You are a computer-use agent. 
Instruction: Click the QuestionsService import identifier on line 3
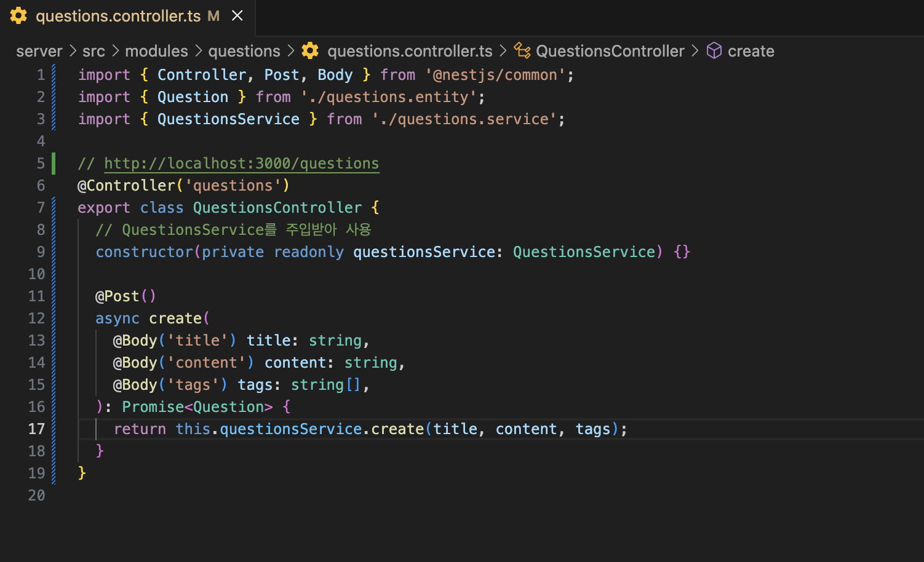[228, 119]
